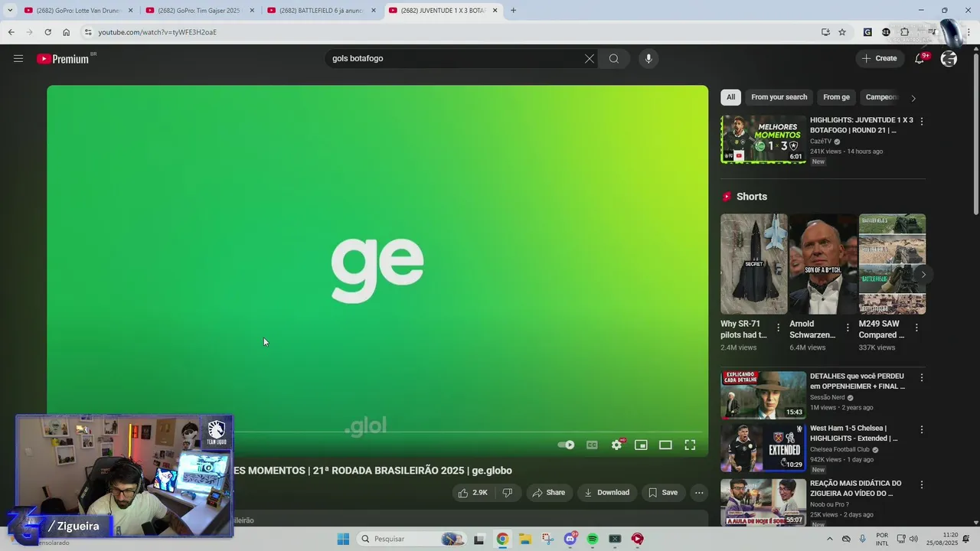980x551 pixels.
Task: Start voice search with the microphone
Action: [648, 59]
